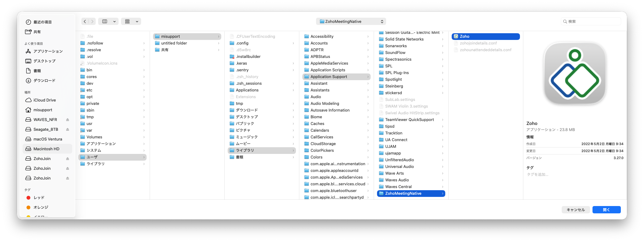The image size is (644, 242).
Task: Go to Downloads in the sidebar
Action: coord(44,80)
